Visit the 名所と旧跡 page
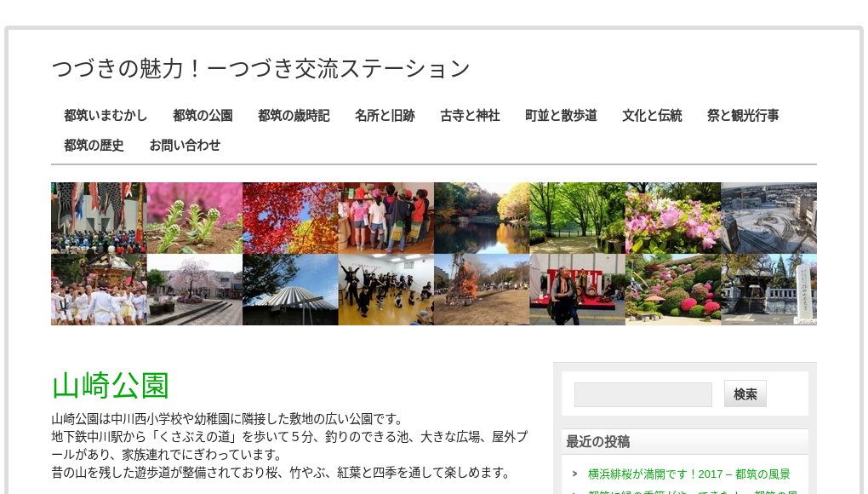Image resolution: width=868 pixels, height=494 pixels. tap(385, 116)
